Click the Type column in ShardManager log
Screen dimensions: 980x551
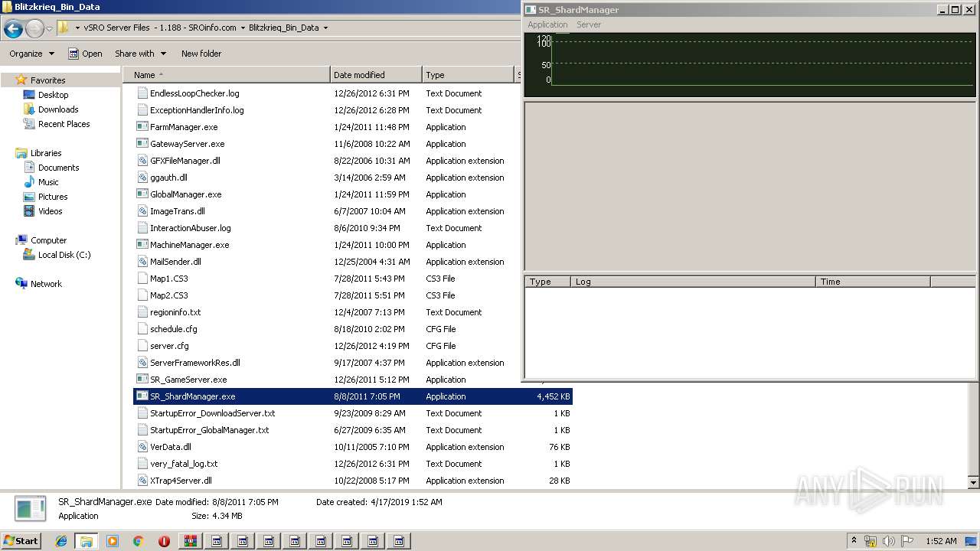tap(547, 282)
